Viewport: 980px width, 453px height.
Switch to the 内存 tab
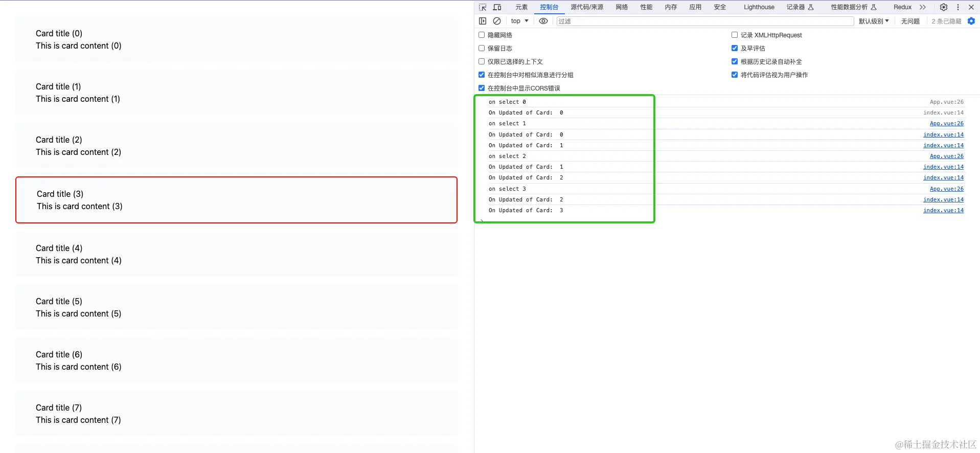click(x=671, y=7)
